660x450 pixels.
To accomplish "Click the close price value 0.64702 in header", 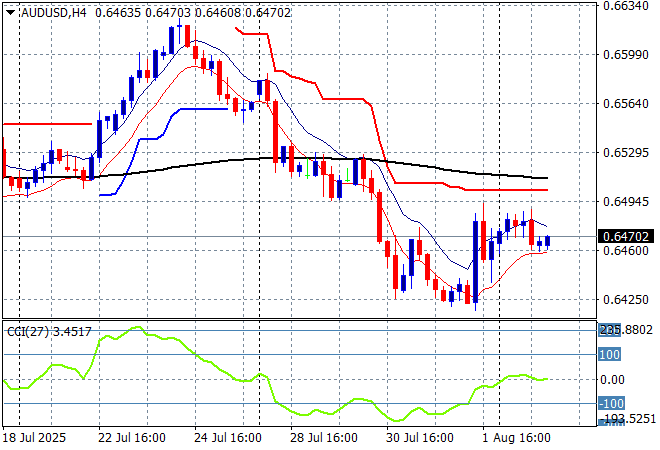I will (x=268, y=13).
